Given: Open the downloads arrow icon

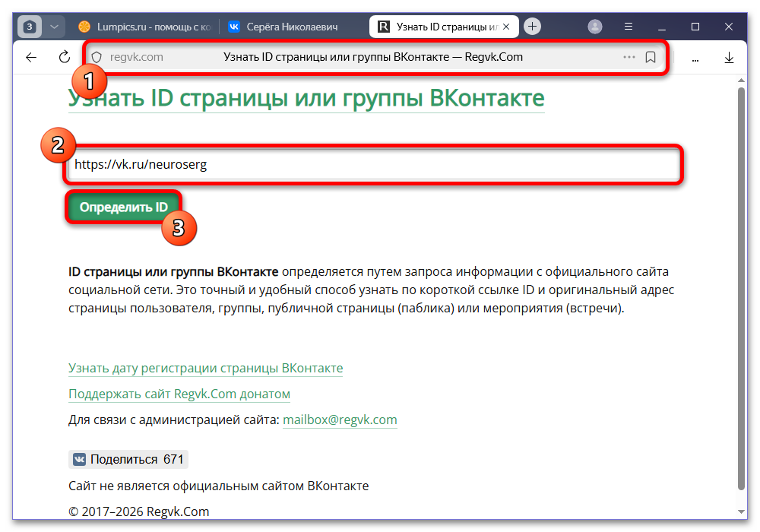Looking at the screenshot, I should [x=729, y=58].
